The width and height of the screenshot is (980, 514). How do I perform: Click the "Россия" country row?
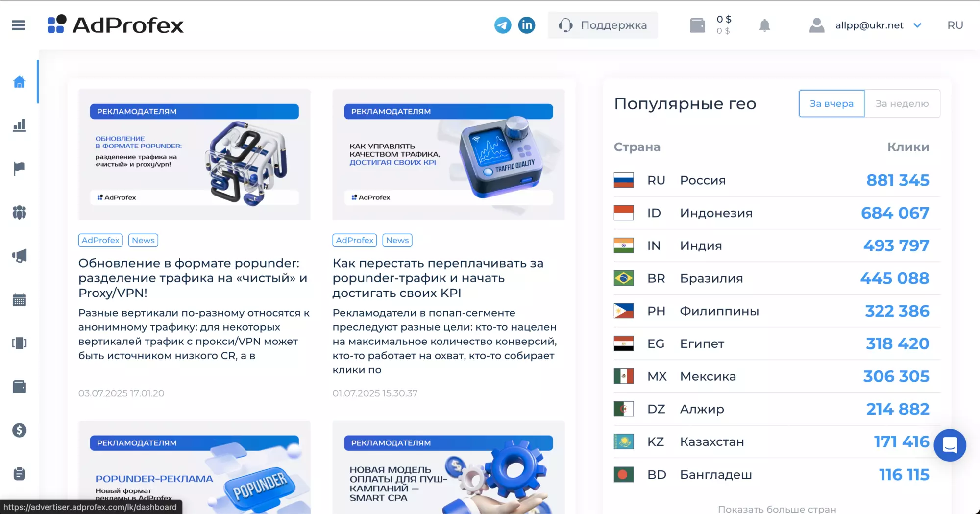point(777,180)
